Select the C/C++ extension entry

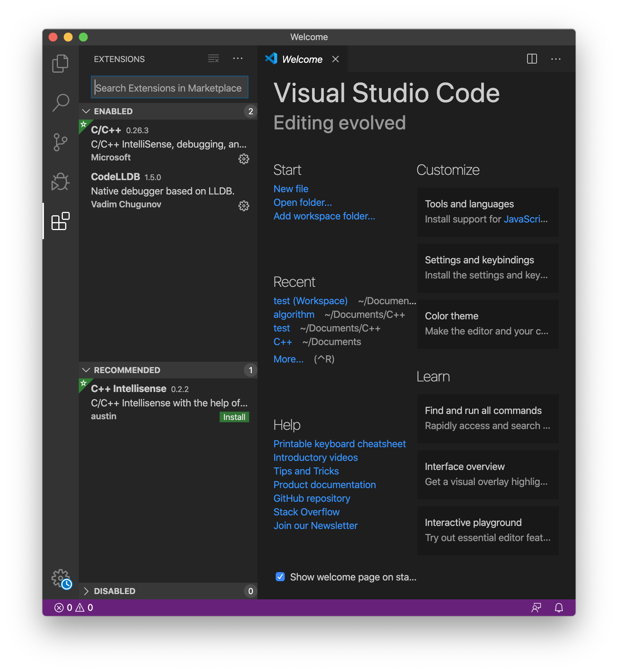point(168,143)
